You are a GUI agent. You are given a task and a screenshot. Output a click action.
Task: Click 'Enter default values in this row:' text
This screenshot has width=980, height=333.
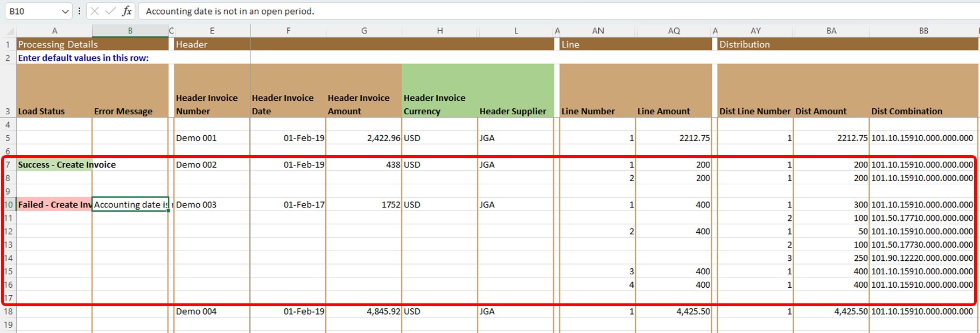click(x=83, y=58)
